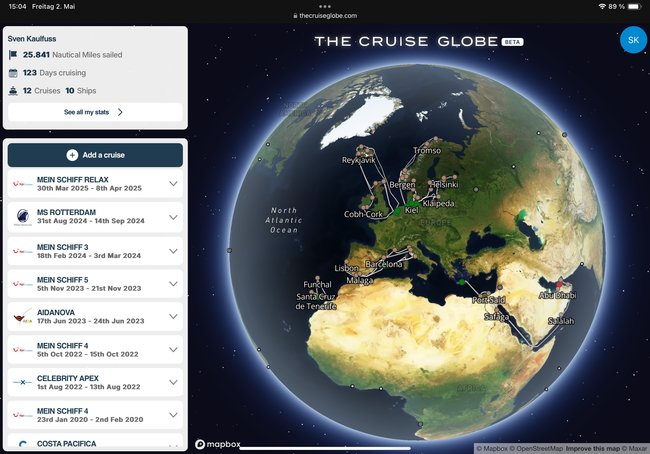Image resolution: width=650 pixels, height=454 pixels.
Task: Open the Maxar attribution link
Action: click(x=634, y=448)
